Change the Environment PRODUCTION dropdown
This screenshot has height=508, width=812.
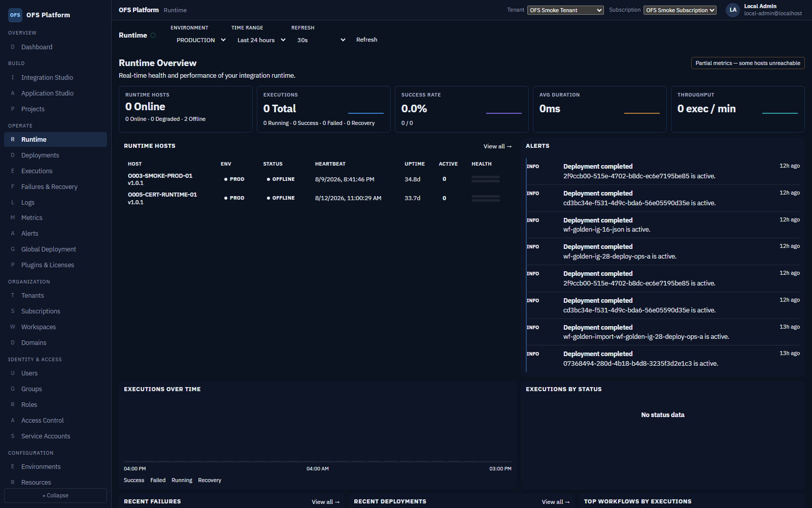[x=201, y=40]
